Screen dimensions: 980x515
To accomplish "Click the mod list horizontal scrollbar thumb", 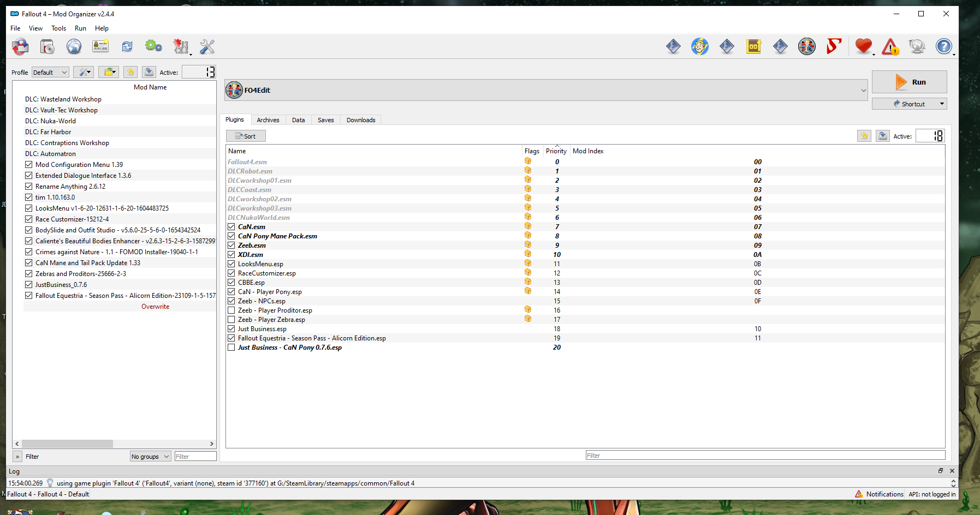I will coord(67,444).
